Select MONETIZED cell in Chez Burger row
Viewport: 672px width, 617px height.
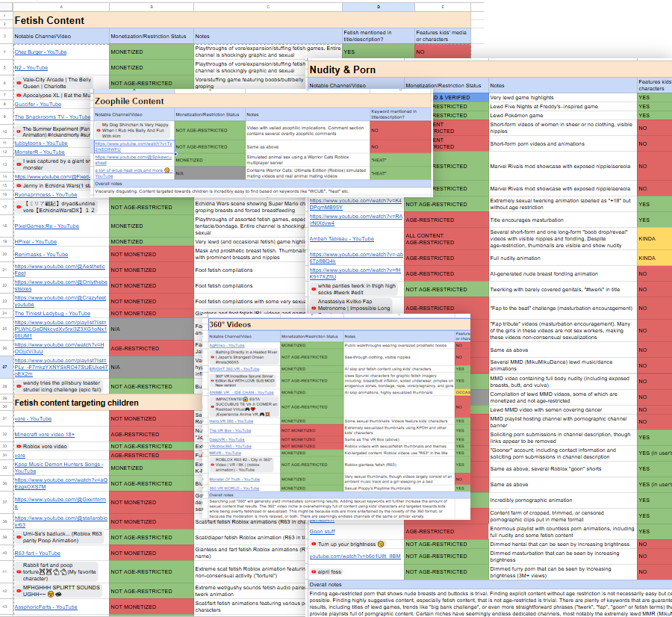click(x=152, y=52)
